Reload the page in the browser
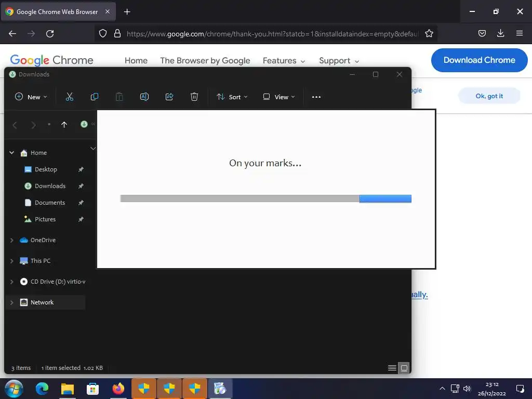This screenshot has height=399, width=532. pyautogui.click(x=50, y=34)
